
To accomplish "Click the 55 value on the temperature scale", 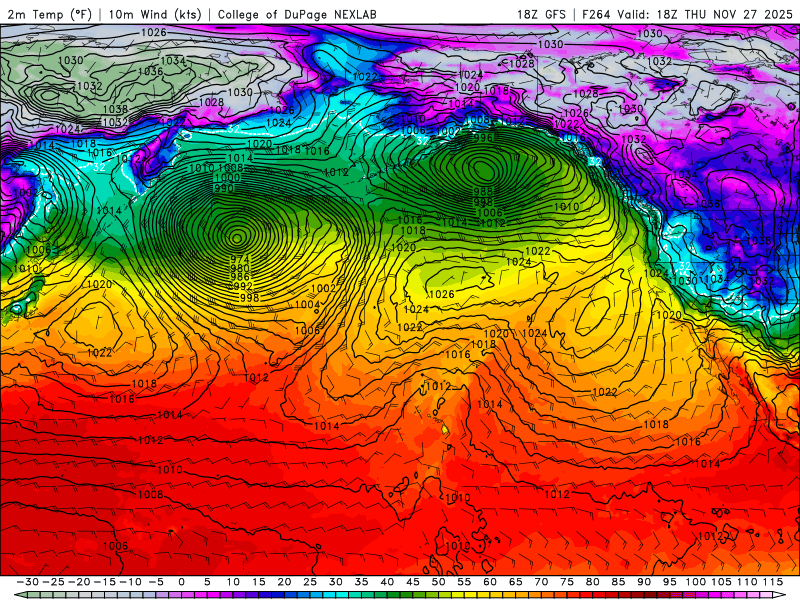I will [x=464, y=582].
